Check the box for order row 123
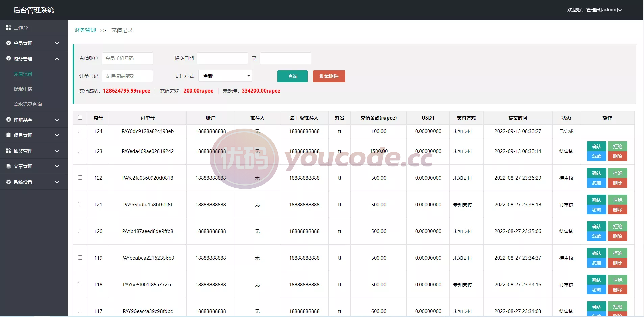This screenshot has height=317, width=644. click(80, 151)
